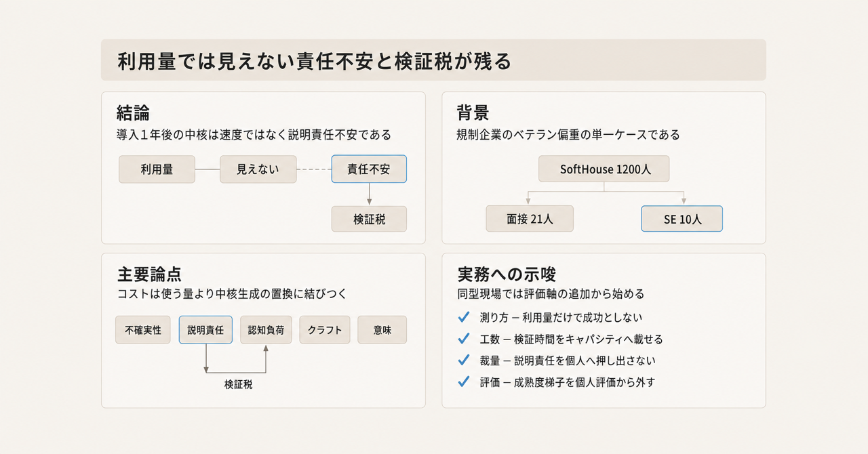Viewport: 868px width, 454px height.
Task: Click the 結論 section heading
Action: (133, 112)
